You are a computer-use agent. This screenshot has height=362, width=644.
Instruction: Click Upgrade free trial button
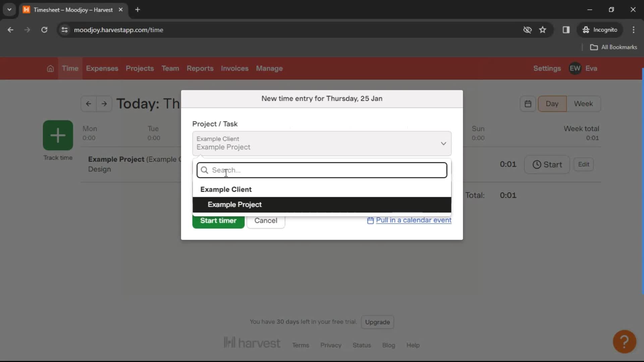[x=378, y=322]
